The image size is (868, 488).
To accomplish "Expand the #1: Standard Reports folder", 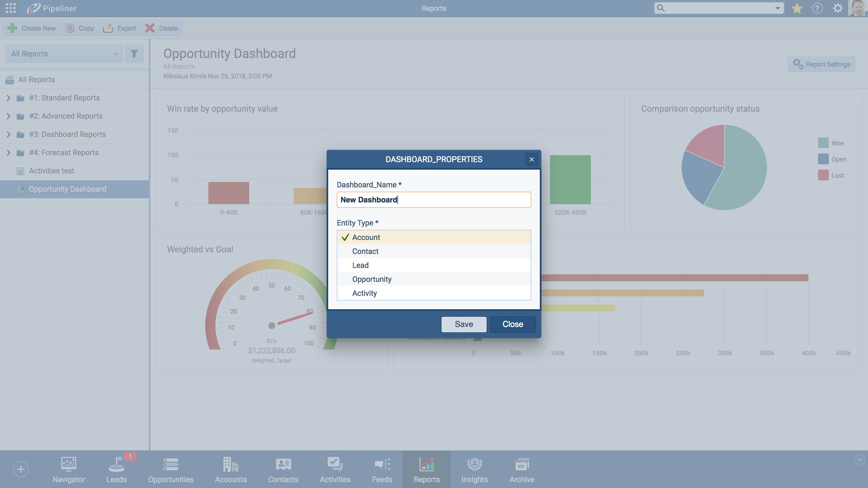I will (x=8, y=98).
